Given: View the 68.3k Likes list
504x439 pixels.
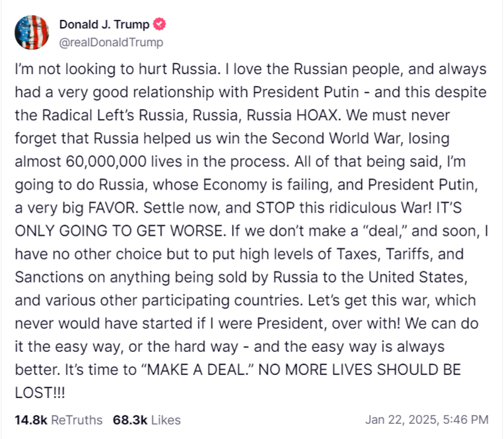Looking at the screenshot, I should (x=147, y=420).
